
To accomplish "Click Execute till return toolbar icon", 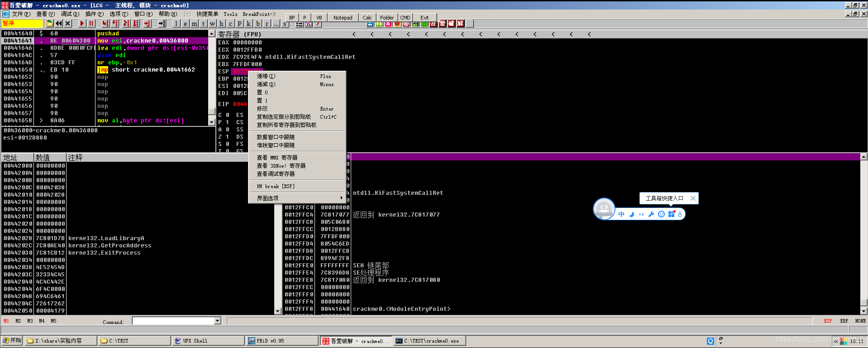I will pyautogui.click(x=147, y=24).
